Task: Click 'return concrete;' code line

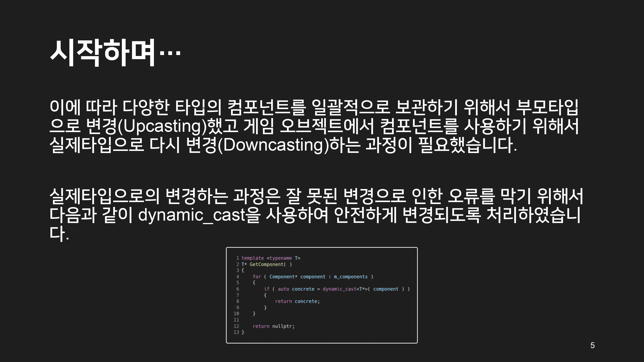Action: pyautogui.click(x=297, y=302)
